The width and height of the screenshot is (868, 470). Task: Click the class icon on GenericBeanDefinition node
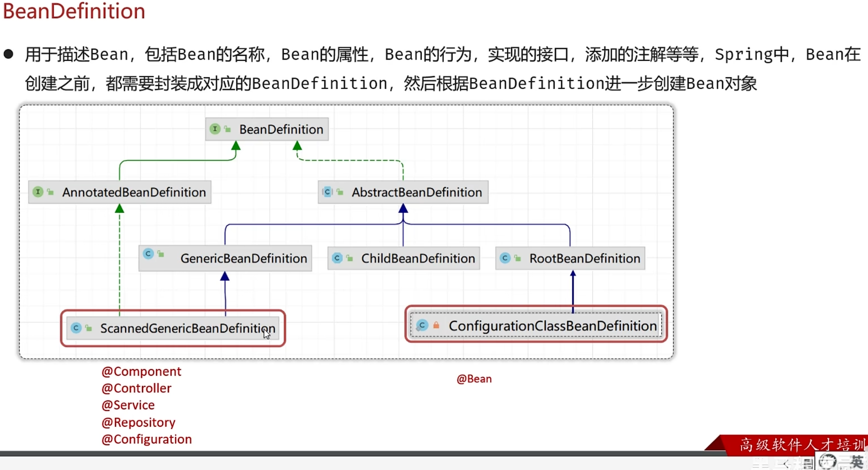pyautogui.click(x=148, y=254)
